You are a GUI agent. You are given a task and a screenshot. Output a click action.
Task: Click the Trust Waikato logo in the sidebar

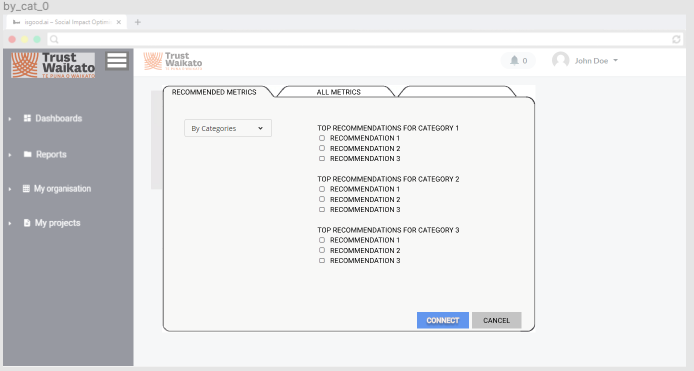53,65
